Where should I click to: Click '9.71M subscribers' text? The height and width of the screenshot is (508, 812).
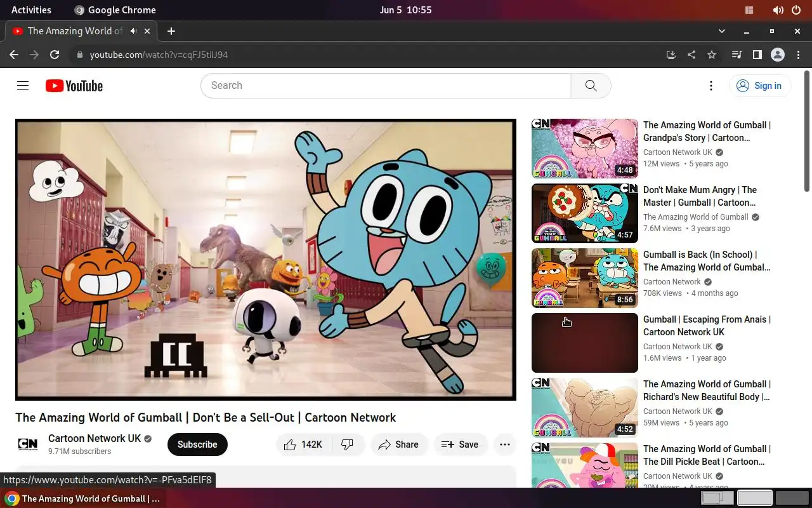click(x=79, y=451)
